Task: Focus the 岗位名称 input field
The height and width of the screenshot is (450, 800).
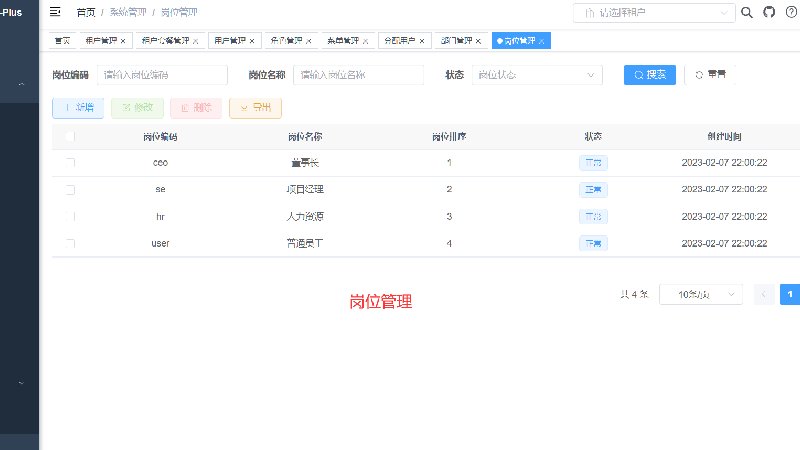Action: point(358,75)
